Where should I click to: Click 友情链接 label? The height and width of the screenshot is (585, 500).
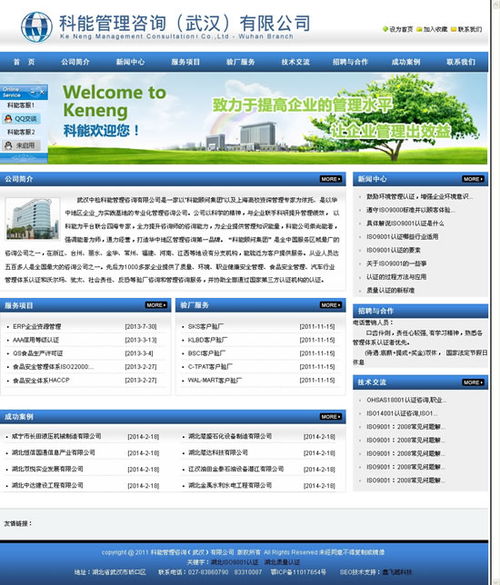[x=18, y=524]
